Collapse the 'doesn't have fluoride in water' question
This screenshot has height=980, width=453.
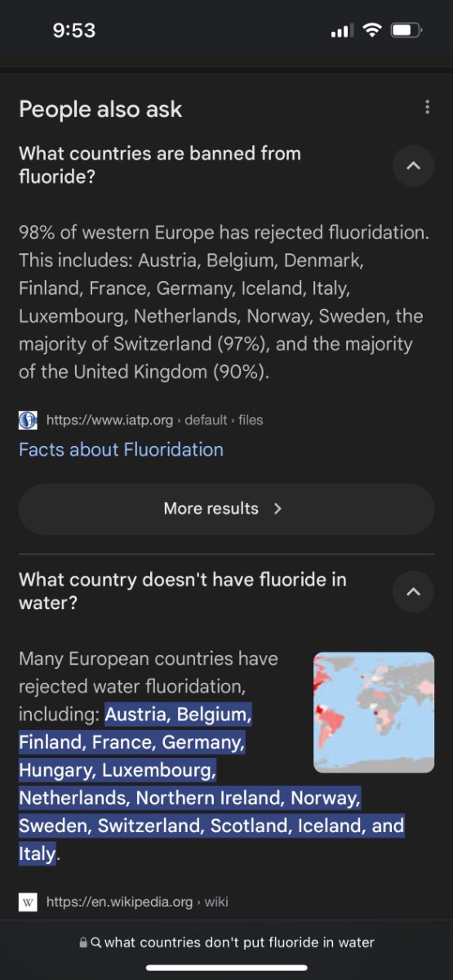[x=413, y=592]
